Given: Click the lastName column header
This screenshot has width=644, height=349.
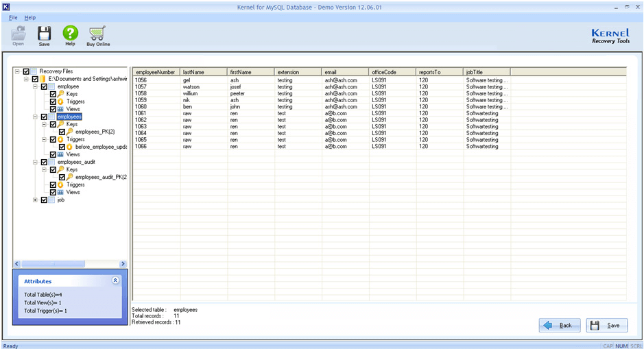Looking at the screenshot, I should point(203,72).
